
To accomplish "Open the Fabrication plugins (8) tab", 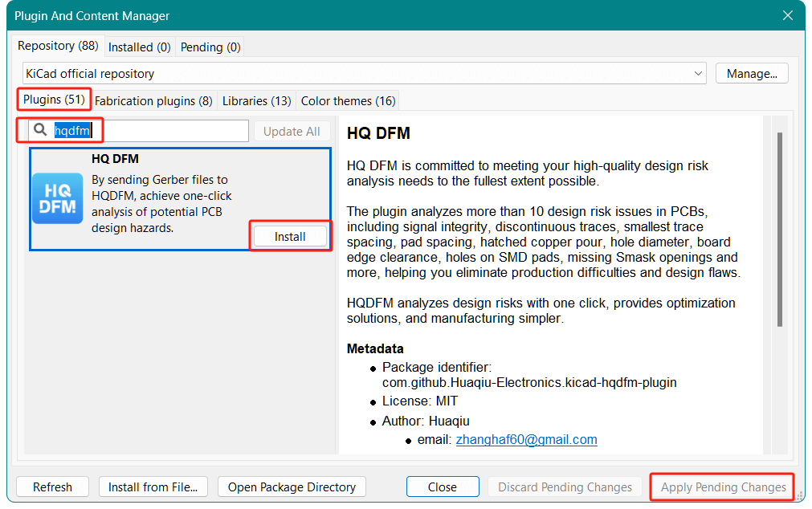I will (x=153, y=101).
